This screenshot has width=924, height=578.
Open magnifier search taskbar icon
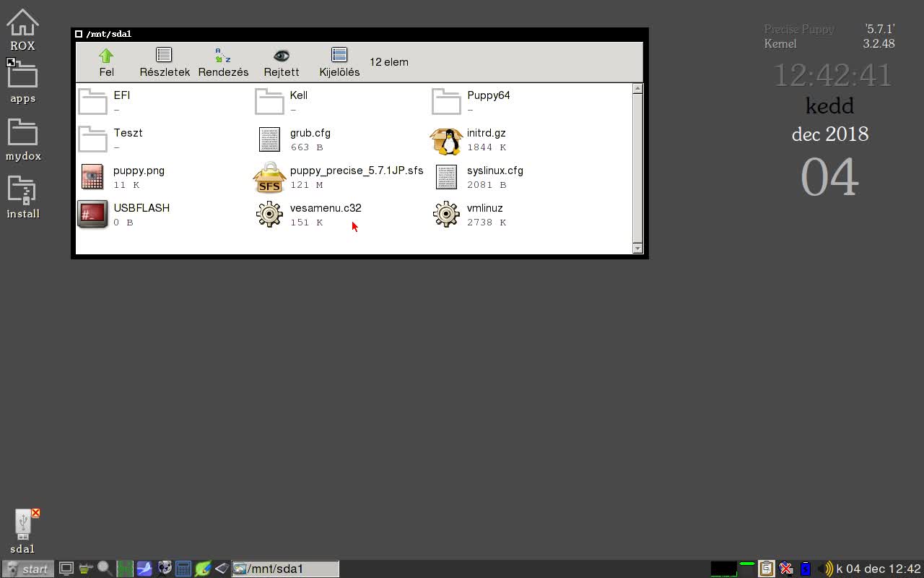click(105, 569)
